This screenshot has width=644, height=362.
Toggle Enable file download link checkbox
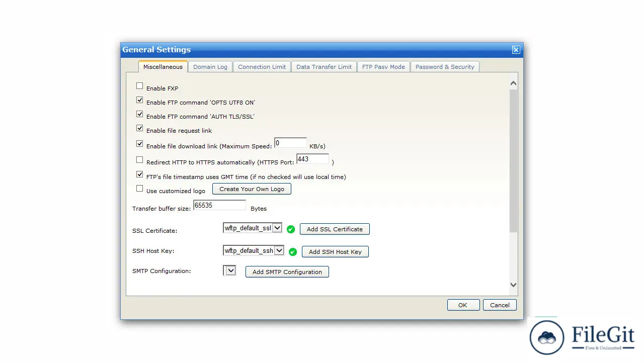tap(140, 143)
